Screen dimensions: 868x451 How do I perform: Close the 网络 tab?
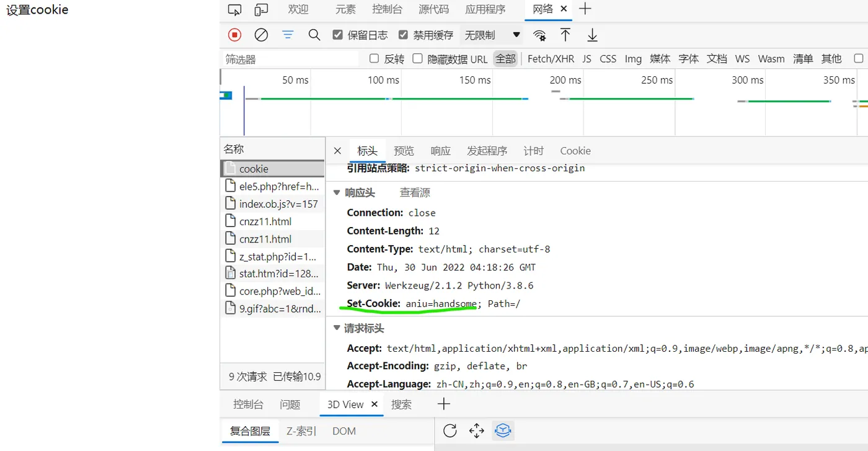(x=564, y=9)
